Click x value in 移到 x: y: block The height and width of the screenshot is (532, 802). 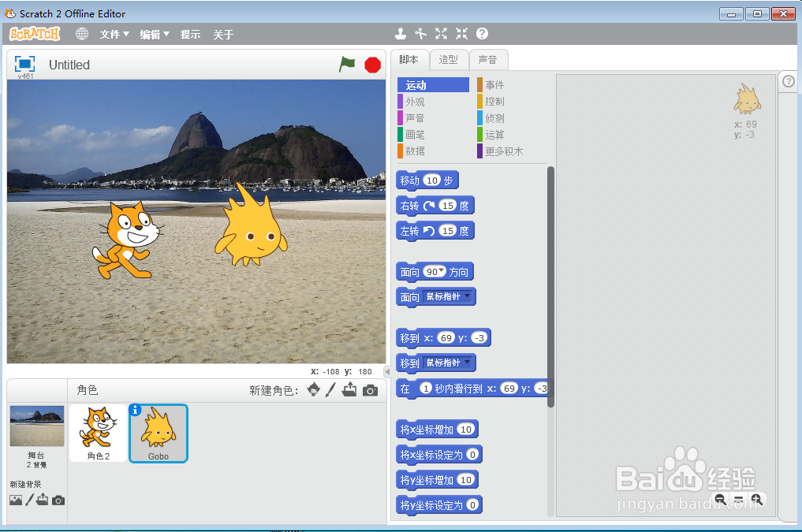446,338
